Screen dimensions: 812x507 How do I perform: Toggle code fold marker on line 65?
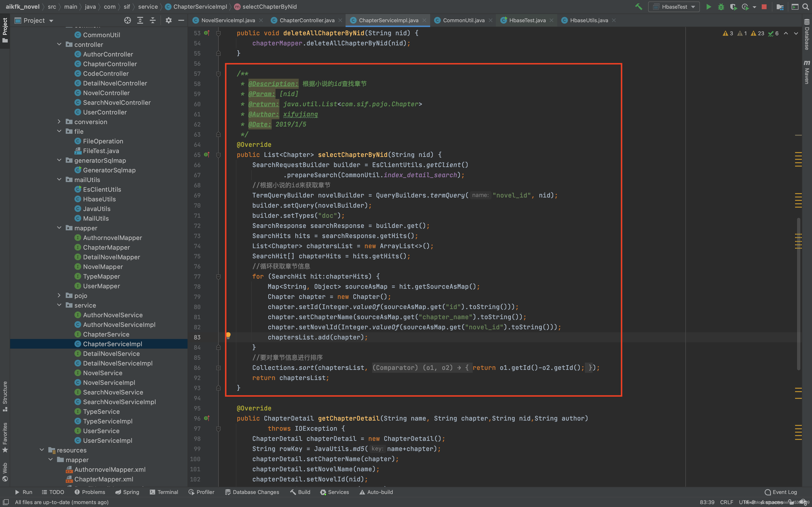coord(218,155)
